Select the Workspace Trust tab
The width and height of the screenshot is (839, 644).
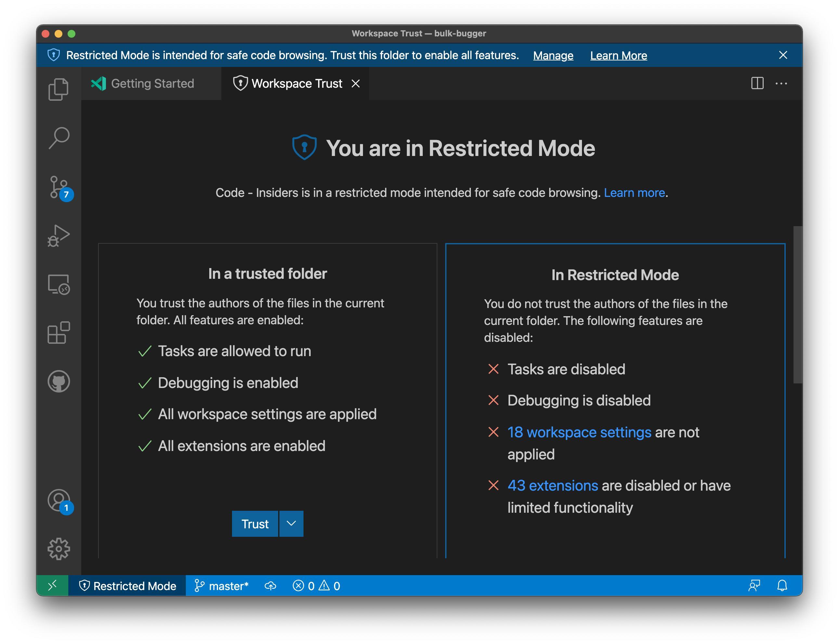click(x=295, y=83)
